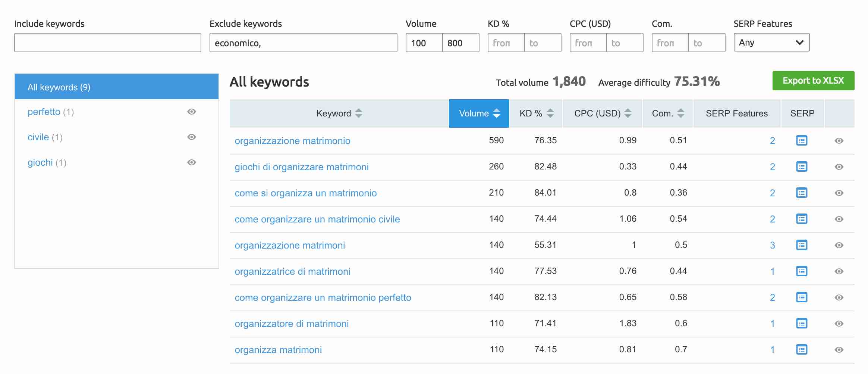Hide the organizzazione matrimonio keyword row

click(839, 141)
